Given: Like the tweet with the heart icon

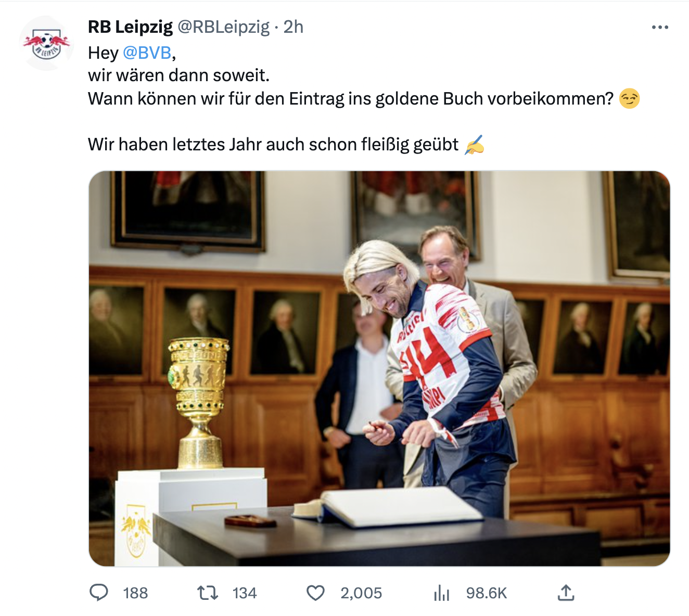Looking at the screenshot, I should click(315, 593).
